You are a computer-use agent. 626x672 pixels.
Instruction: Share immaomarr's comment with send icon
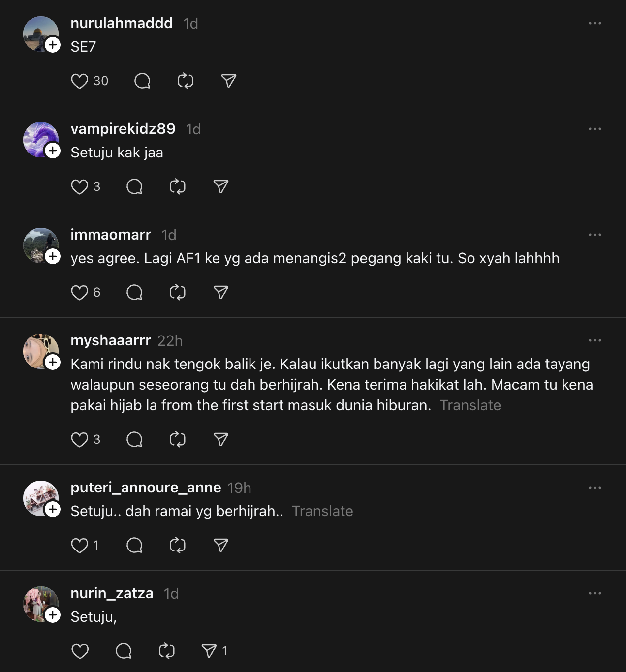(x=220, y=292)
